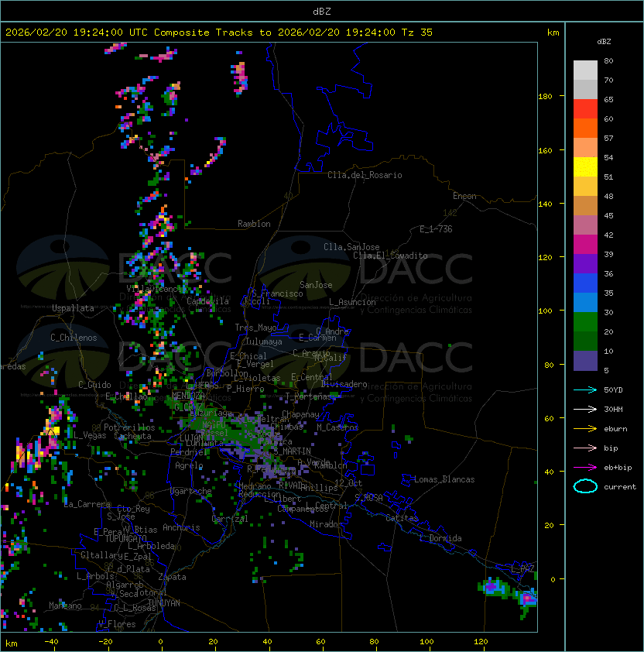Click '30HM' legend label
This screenshot has height=652, width=644.
(613, 409)
